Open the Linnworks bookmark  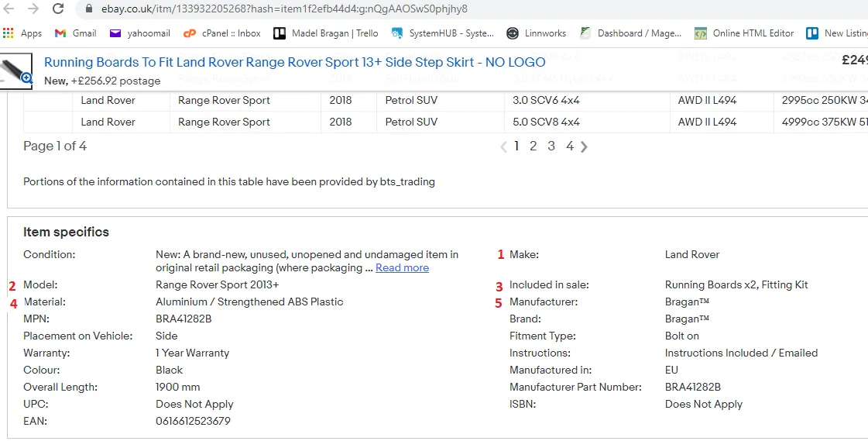click(x=537, y=33)
